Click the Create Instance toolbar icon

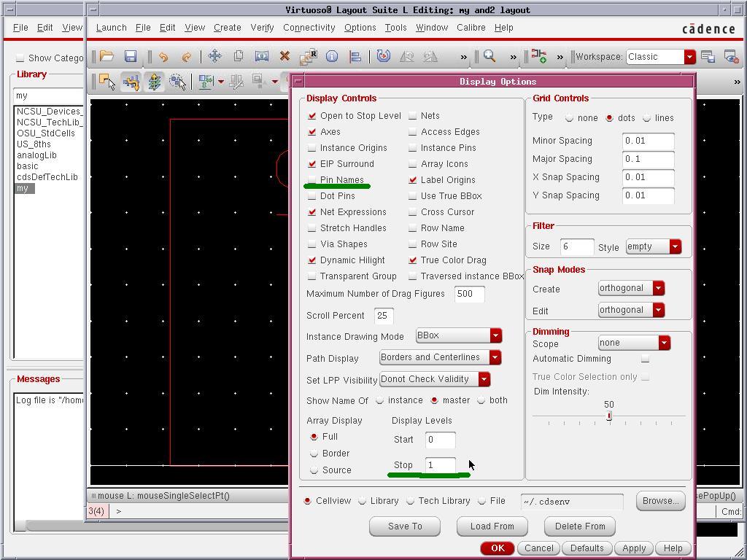(539, 56)
